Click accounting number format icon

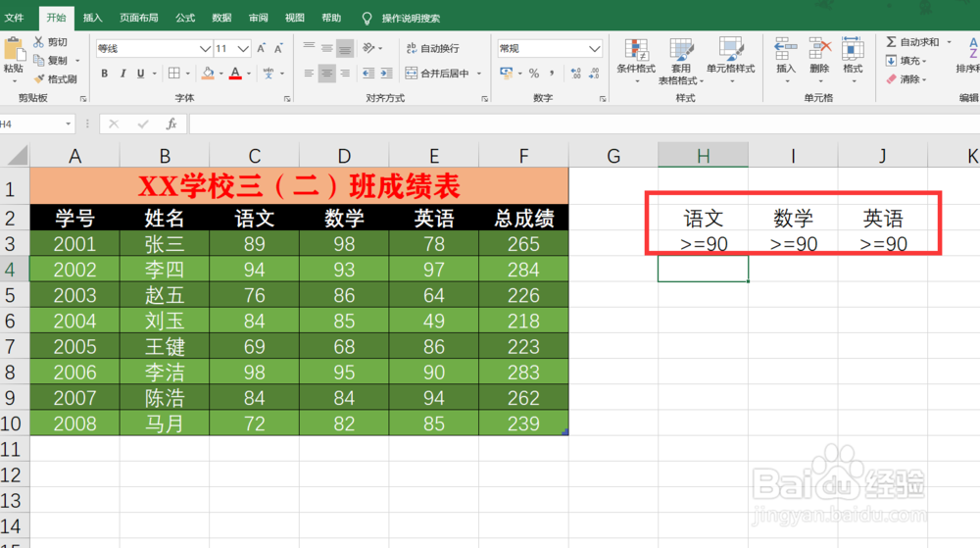pos(507,74)
